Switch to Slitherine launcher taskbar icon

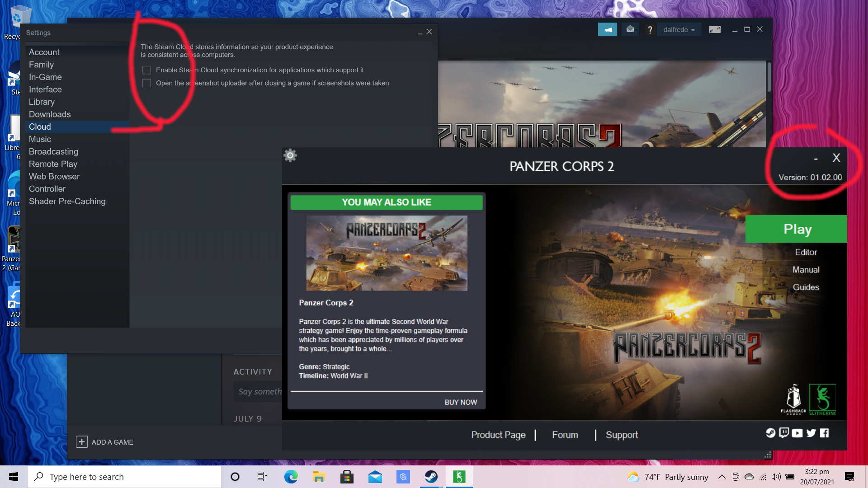coord(459,477)
